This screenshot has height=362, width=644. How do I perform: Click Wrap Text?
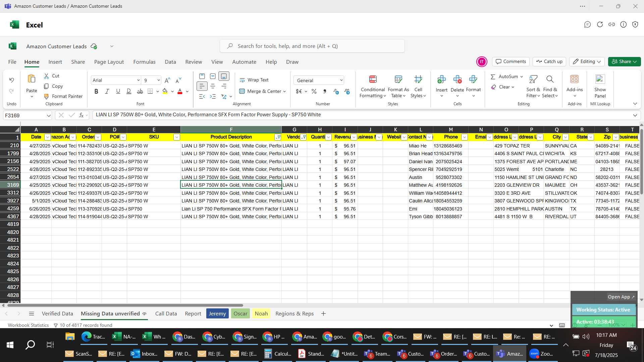[x=254, y=80]
